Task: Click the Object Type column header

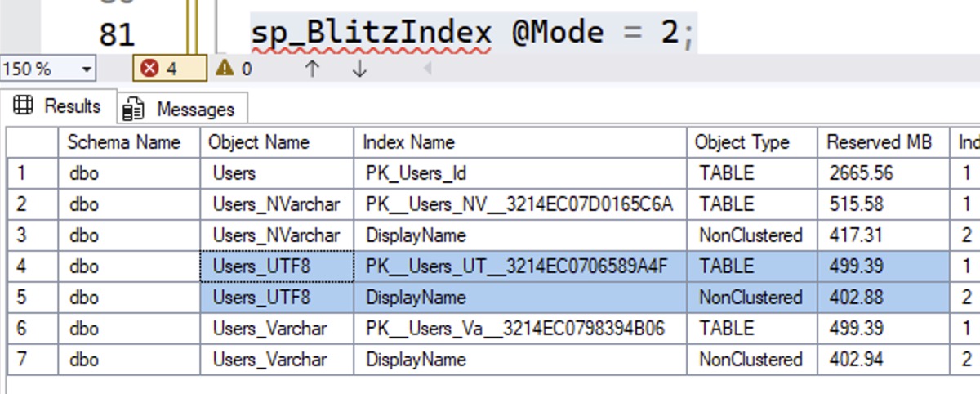Action: [752, 142]
